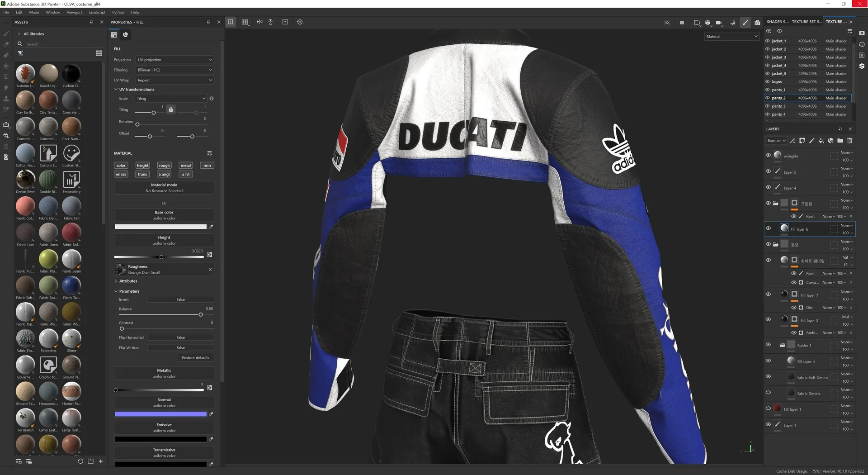
Task: Open the Material viewport mode dropdown
Action: point(731,37)
